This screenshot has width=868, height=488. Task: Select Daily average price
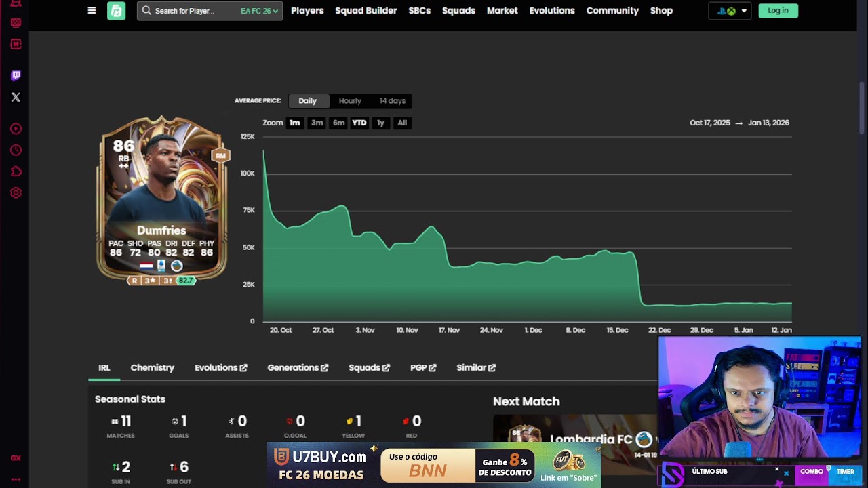308,101
